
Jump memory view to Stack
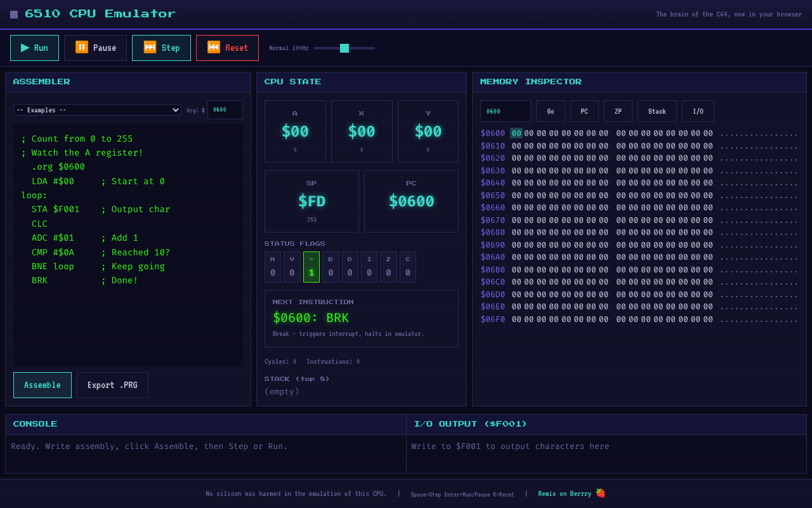pos(657,111)
